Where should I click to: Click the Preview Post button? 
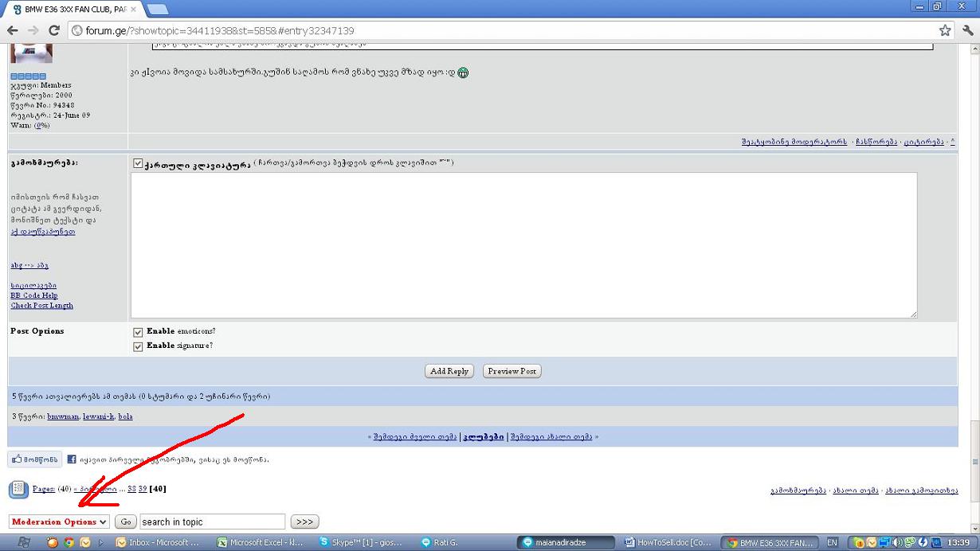[x=512, y=371]
